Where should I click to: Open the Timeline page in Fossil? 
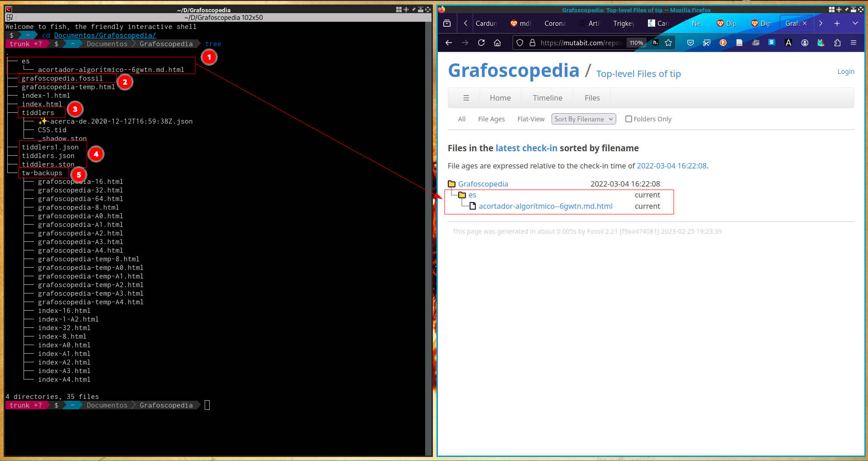click(547, 98)
